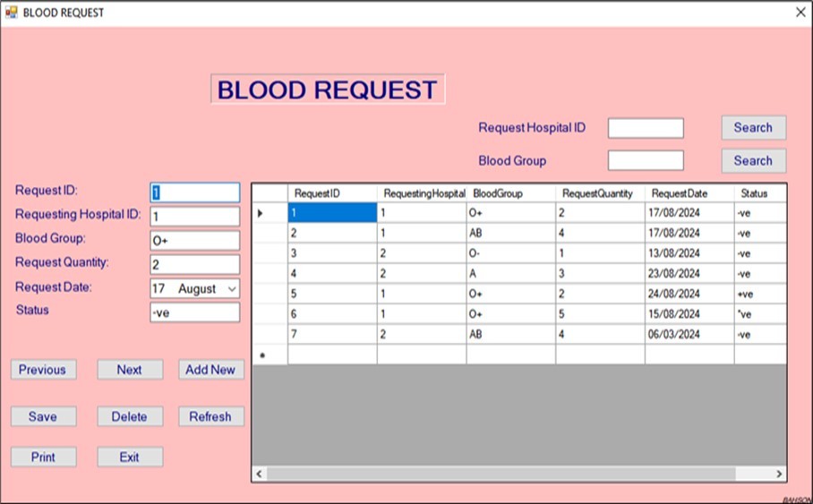
Task: Search by Request Hospital ID
Action: 753,127
